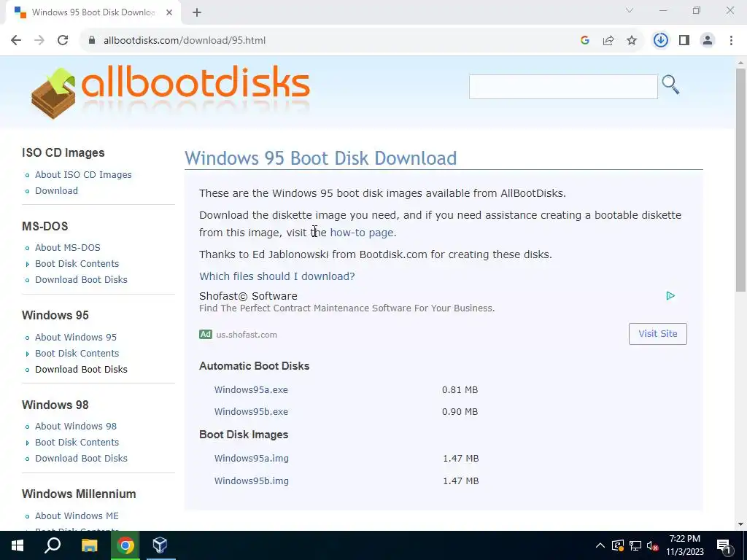Open the how-to page link
Screen dimensions: 747x560
362,233
